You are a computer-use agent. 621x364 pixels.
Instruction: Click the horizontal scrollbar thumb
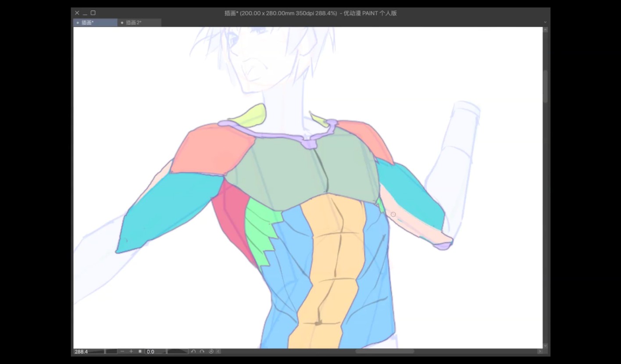(x=384, y=351)
